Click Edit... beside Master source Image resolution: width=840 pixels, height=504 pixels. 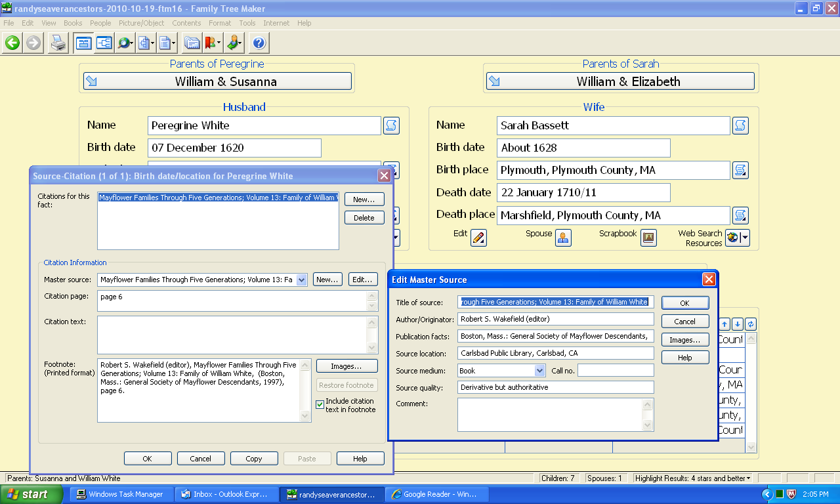tap(363, 280)
